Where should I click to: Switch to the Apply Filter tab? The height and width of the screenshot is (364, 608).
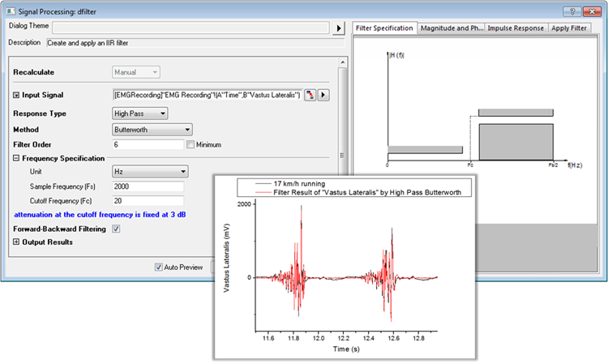pos(570,28)
